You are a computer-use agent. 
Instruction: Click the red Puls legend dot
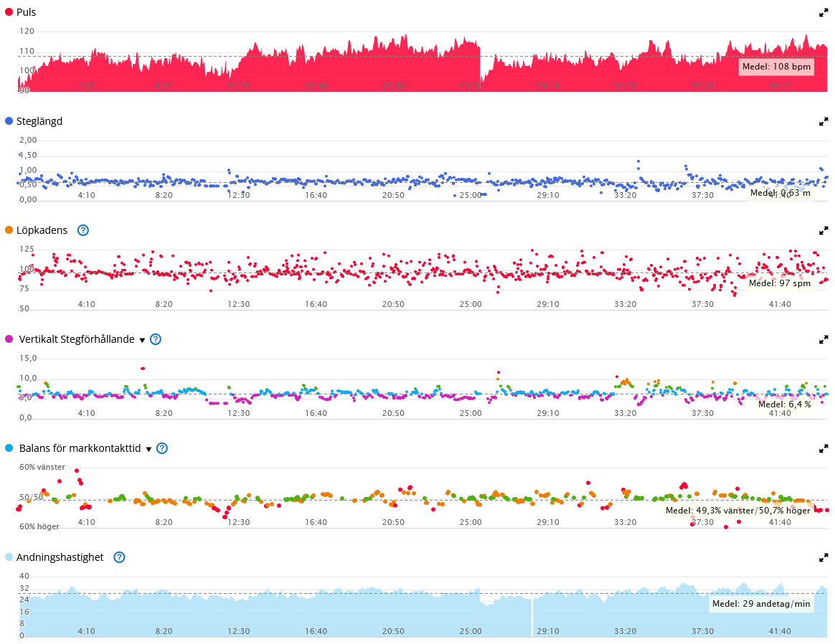pyautogui.click(x=9, y=11)
